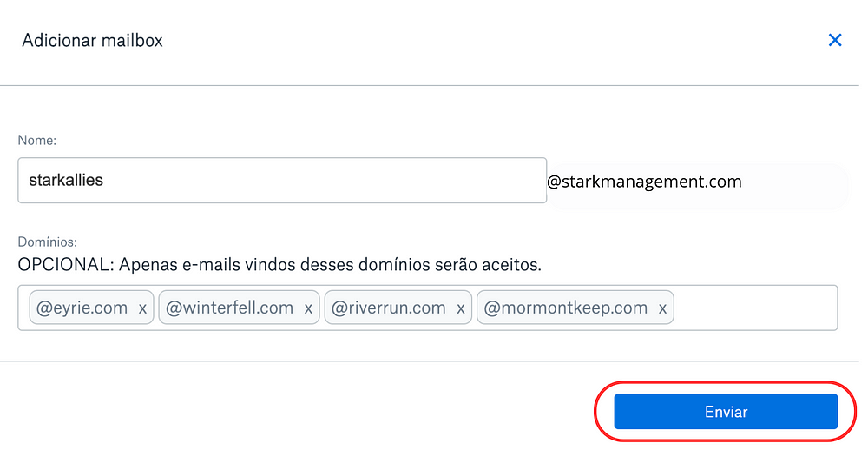Click empty space in the Domínios field
This screenshot has width=868, height=450.
pyautogui.click(x=755, y=308)
